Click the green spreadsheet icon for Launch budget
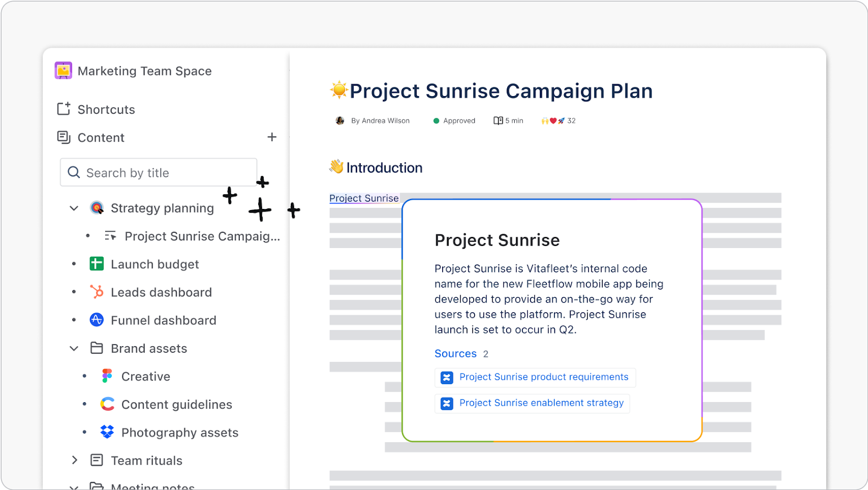This screenshot has width=868, height=490. point(97,264)
